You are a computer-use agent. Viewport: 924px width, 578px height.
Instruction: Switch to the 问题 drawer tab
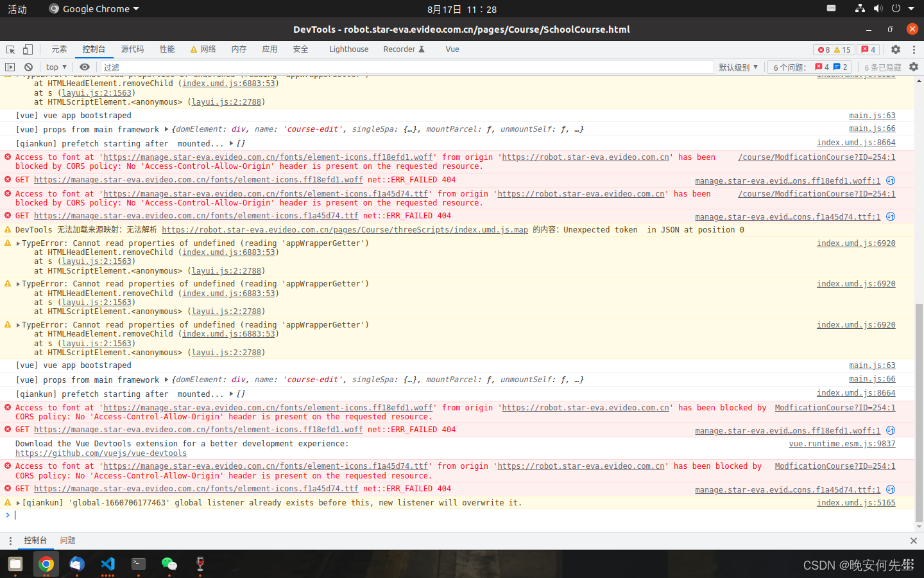[x=67, y=541]
